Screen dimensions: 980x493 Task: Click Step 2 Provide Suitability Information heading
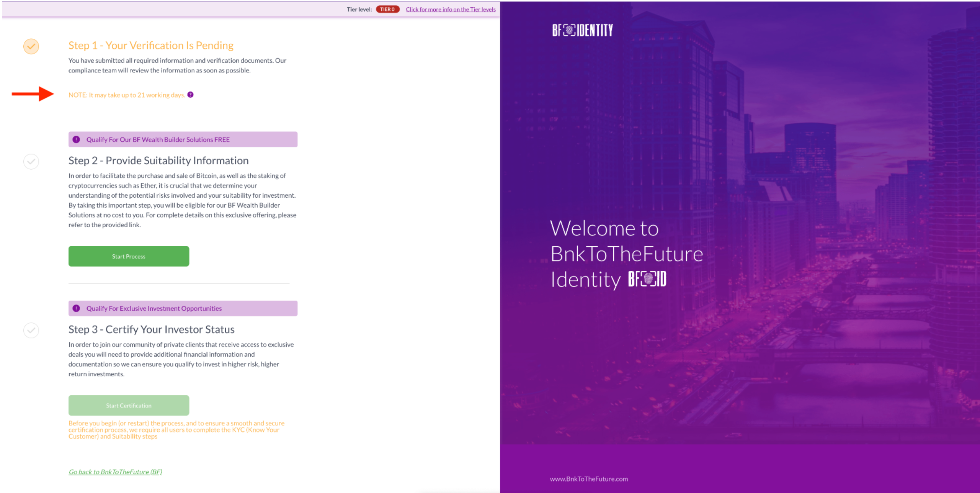coord(158,161)
